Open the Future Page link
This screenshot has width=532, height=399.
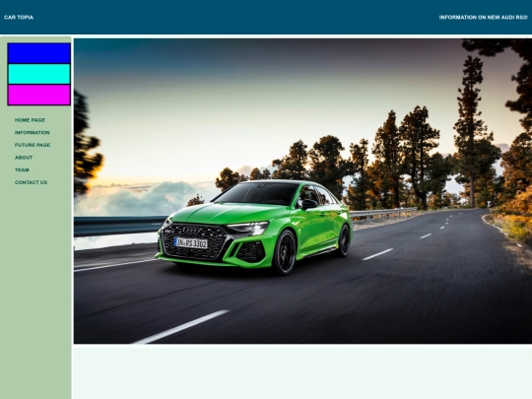coord(33,145)
